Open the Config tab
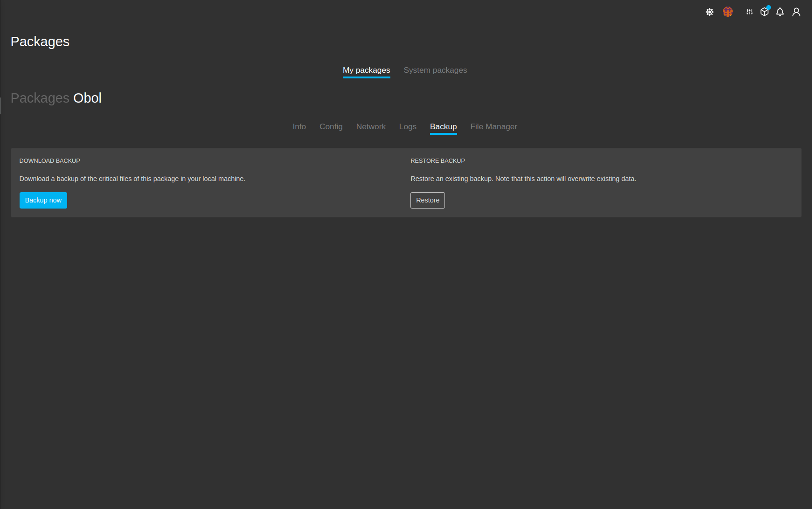This screenshot has height=509, width=812. [x=331, y=127]
